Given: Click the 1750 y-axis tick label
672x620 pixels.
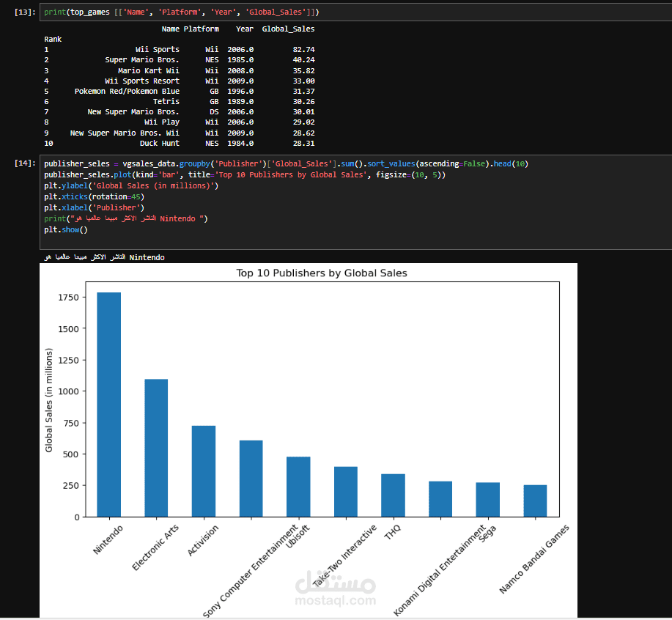Looking at the screenshot, I should [x=69, y=298].
